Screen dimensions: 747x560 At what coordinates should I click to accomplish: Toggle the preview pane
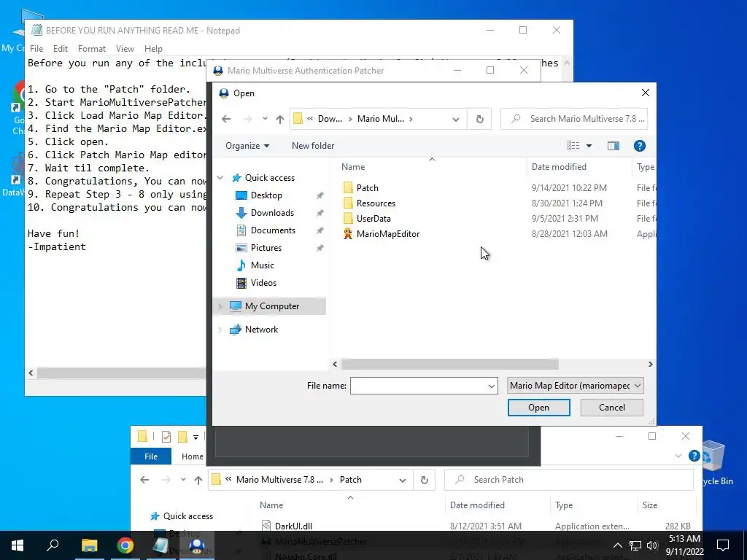[614, 146]
